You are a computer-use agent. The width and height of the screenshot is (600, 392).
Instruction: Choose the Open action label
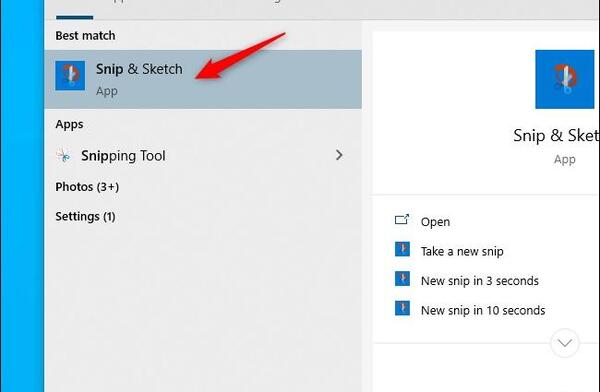pos(435,222)
